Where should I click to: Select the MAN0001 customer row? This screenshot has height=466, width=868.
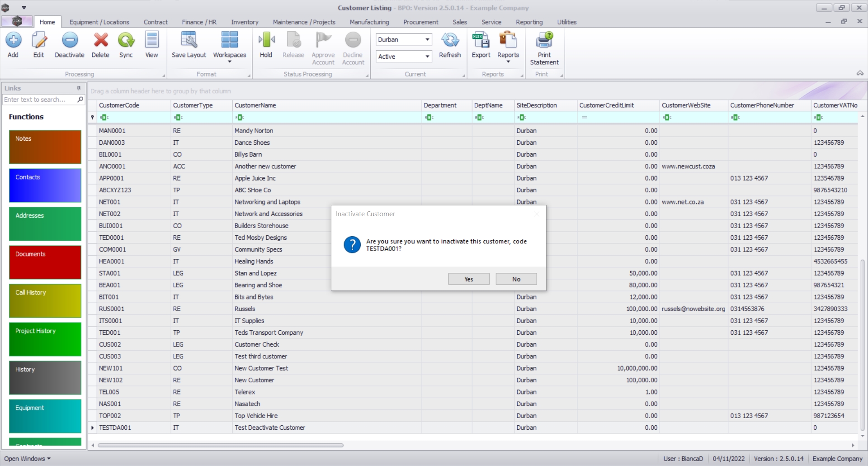pos(473,131)
